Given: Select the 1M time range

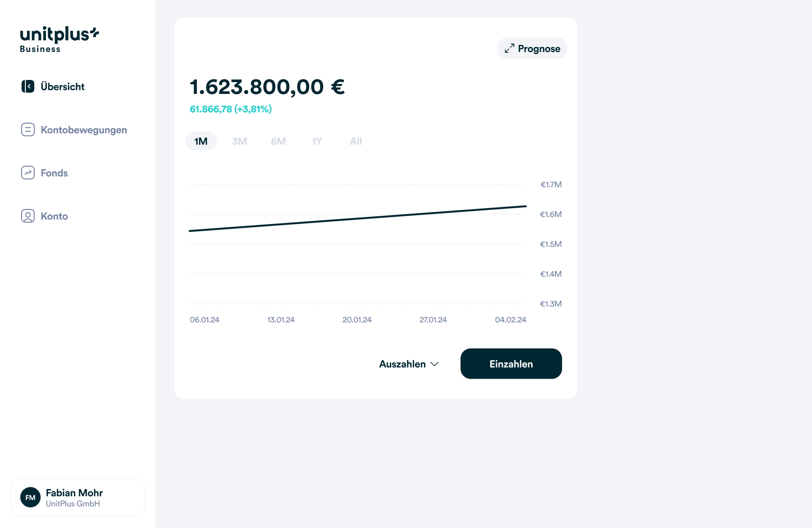Looking at the screenshot, I should pyautogui.click(x=201, y=141).
